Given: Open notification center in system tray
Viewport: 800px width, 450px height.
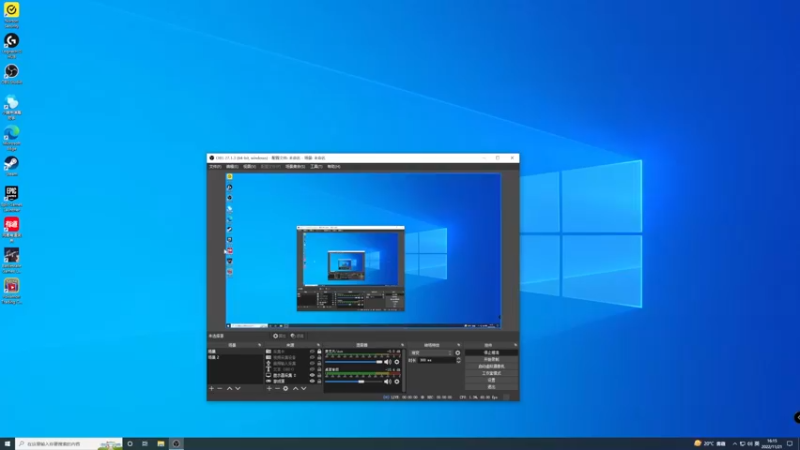Looking at the screenshot, I should click(790, 444).
